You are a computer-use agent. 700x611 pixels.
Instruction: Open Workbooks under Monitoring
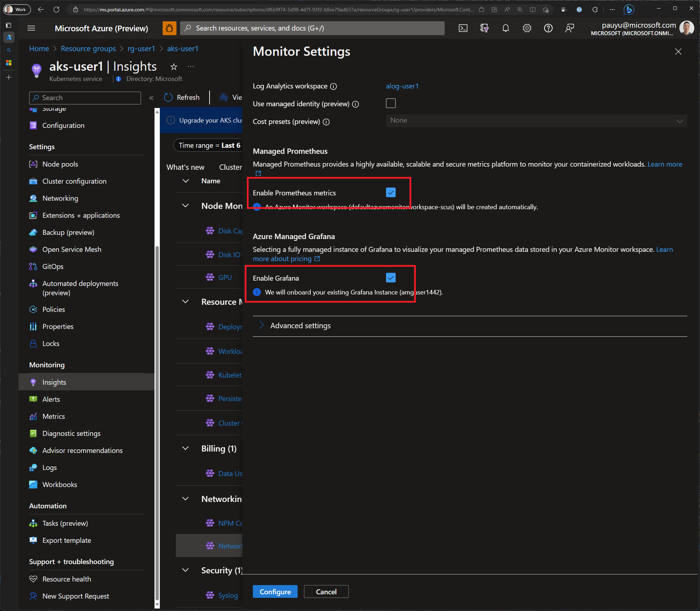(59, 485)
